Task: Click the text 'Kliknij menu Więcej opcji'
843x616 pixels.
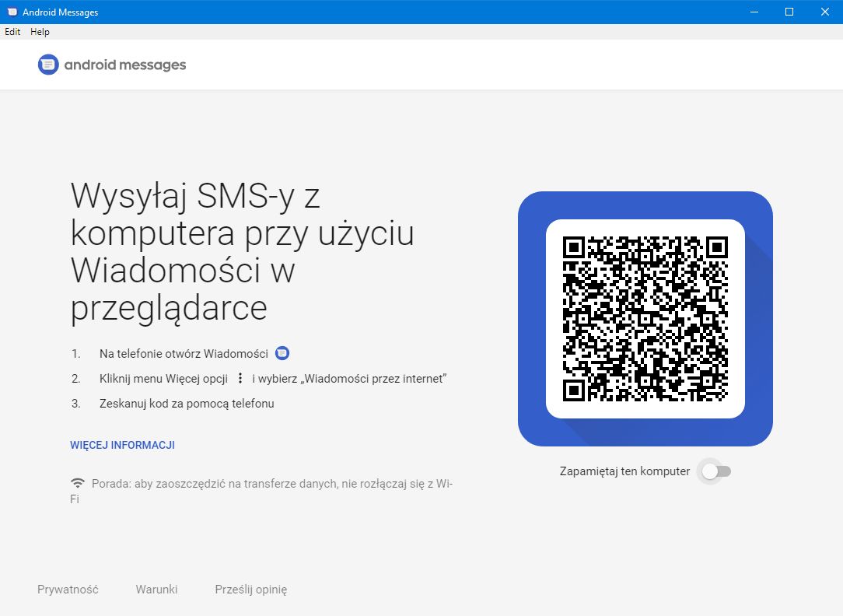Action: tap(164, 379)
